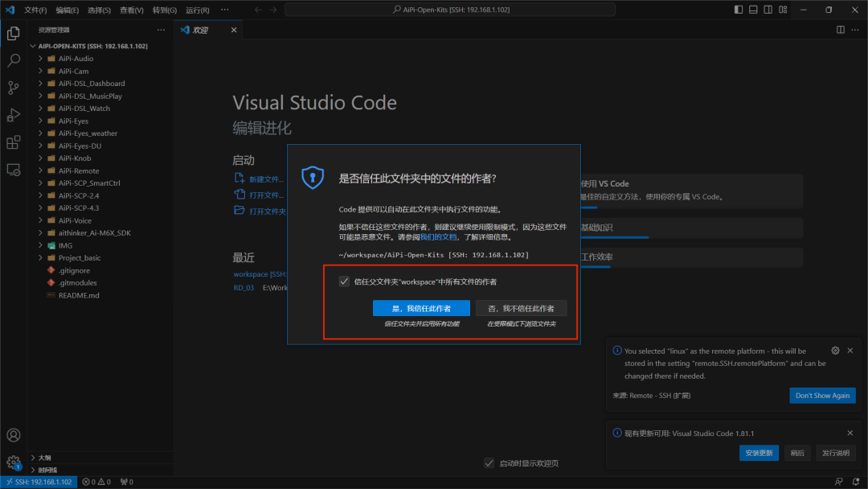868x489 pixels.
Task: Select the README.md file
Action: [79, 295]
